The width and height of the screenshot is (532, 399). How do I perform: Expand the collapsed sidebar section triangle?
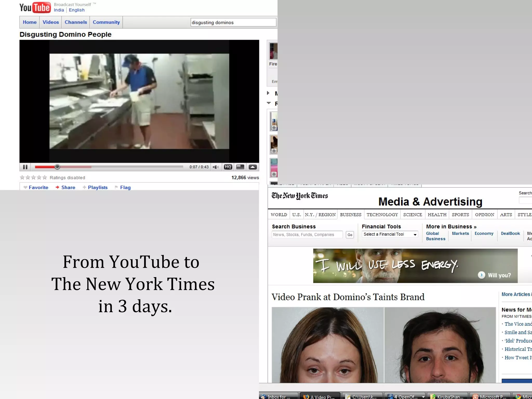point(268,93)
